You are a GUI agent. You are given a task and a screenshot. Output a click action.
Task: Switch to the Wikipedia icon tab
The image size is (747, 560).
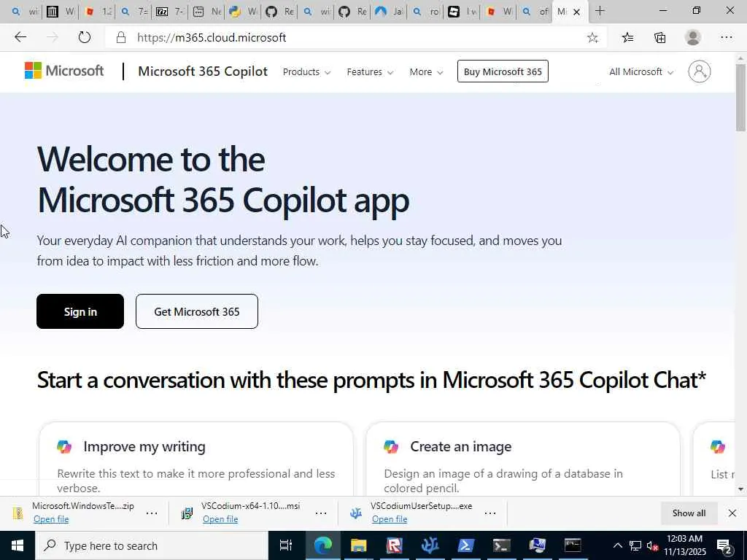[61, 12]
